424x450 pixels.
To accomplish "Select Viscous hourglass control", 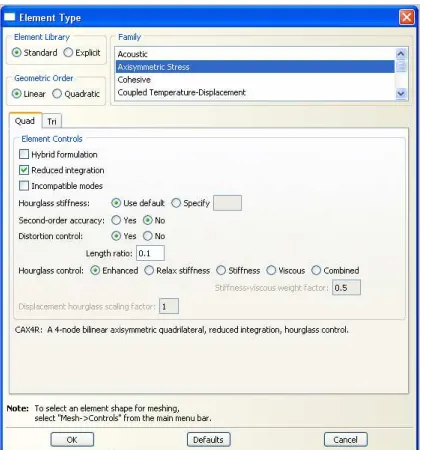I will coord(271,270).
